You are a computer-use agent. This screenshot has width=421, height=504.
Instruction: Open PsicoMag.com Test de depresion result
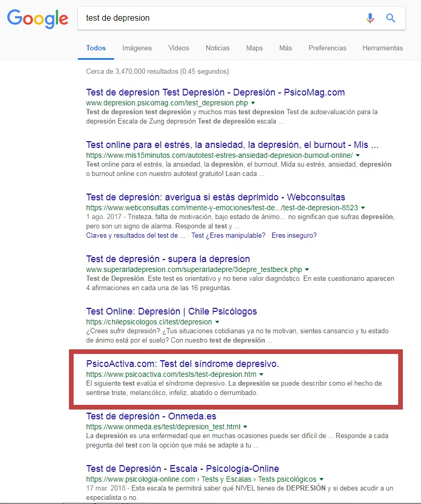(x=215, y=92)
